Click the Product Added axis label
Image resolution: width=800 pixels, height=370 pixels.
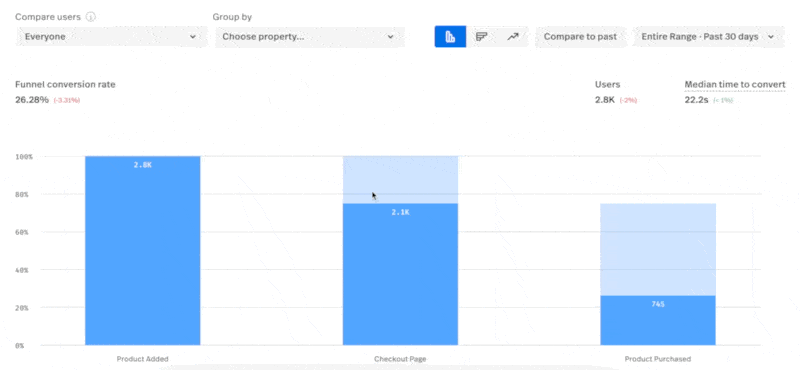coord(142,359)
